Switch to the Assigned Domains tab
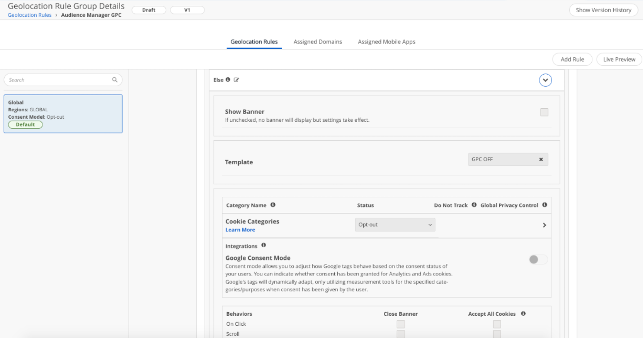Screen dimensions: 644x338 pos(317,41)
